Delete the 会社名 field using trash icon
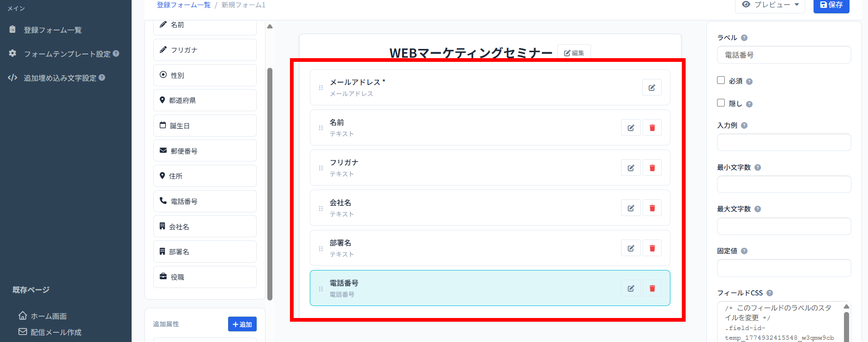Viewport: 868px width, 342px height. pos(652,208)
